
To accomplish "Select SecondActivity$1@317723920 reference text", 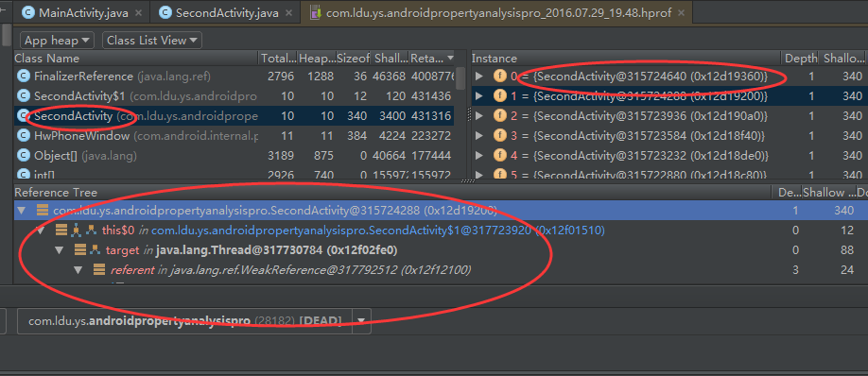I will click(378, 230).
